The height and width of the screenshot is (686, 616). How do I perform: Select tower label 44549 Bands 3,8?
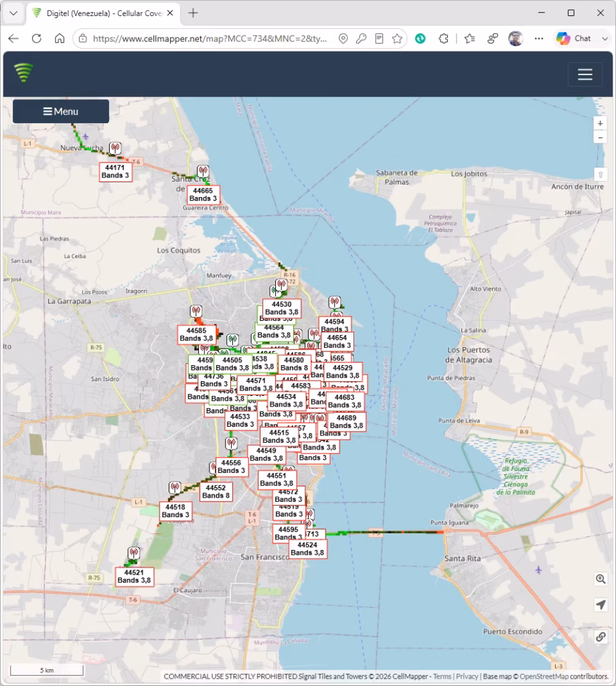pyautogui.click(x=266, y=455)
